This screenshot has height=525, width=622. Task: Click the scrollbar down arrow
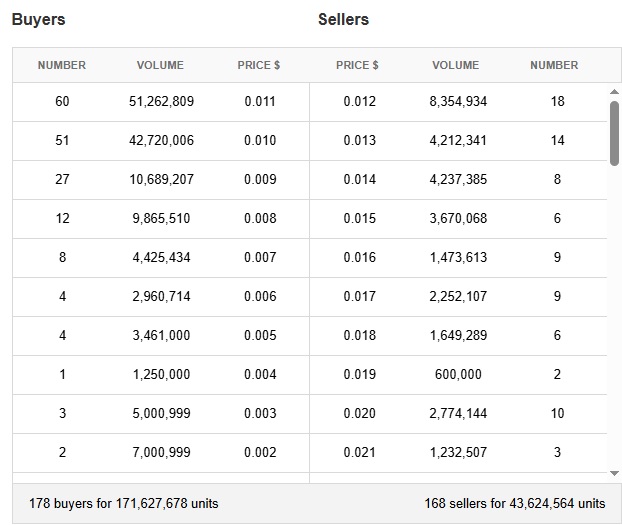tap(614, 473)
